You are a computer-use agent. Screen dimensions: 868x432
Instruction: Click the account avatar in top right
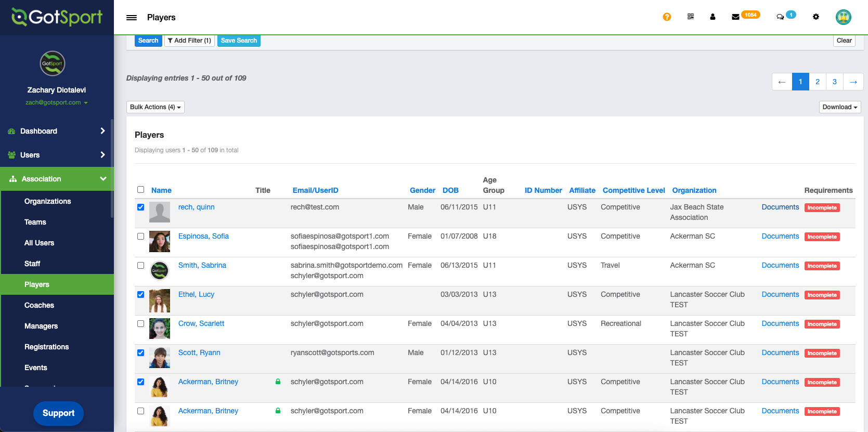(x=843, y=17)
